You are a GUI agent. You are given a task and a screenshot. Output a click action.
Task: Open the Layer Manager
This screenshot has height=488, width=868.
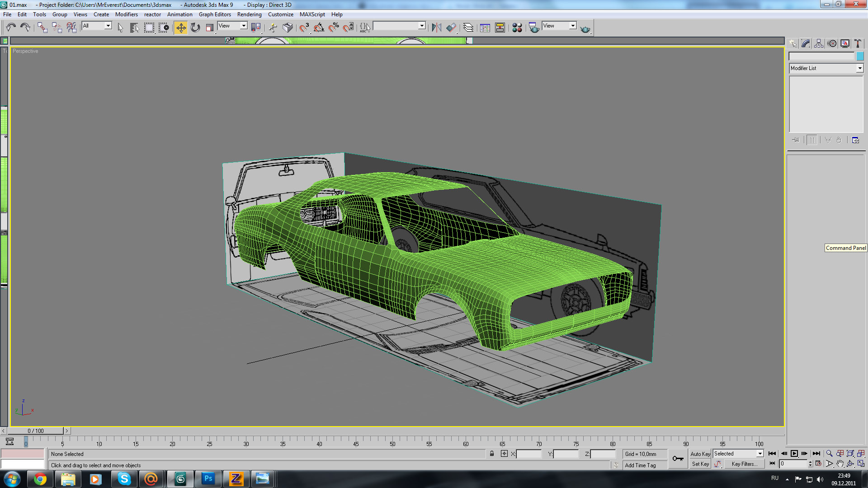pyautogui.click(x=468, y=28)
